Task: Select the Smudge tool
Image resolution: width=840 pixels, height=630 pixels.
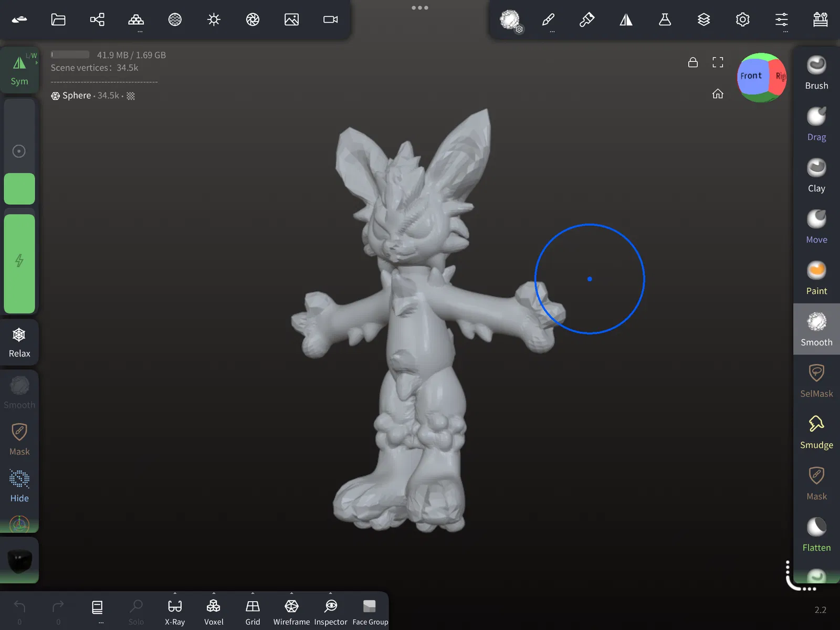Action: (816, 432)
